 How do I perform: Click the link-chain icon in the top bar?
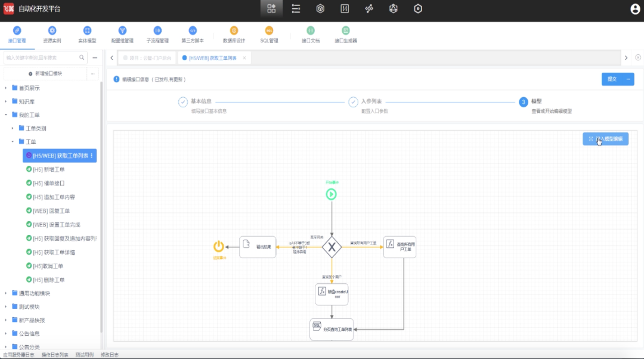pyautogui.click(x=369, y=8)
